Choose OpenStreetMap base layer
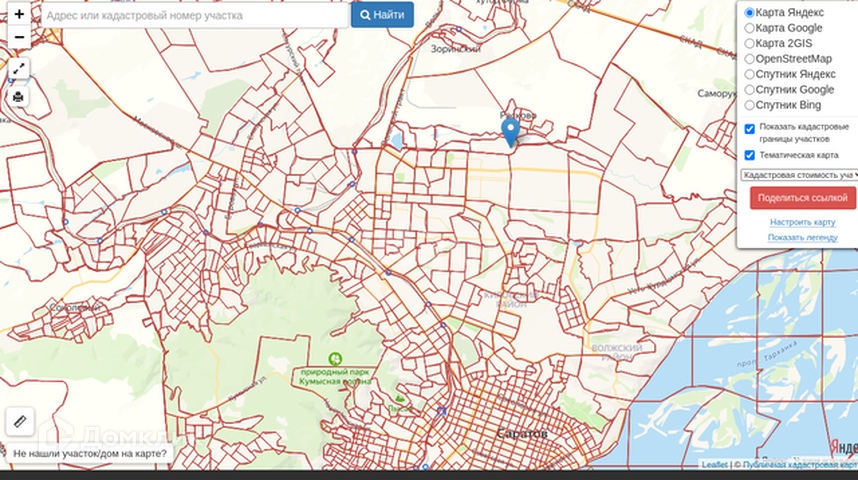The width and height of the screenshot is (858, 480). coord(750,59)
